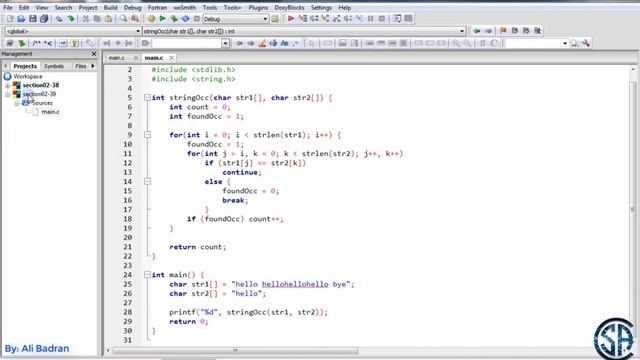Collapse the stringOcc function fold at line 5

(147, 98)
